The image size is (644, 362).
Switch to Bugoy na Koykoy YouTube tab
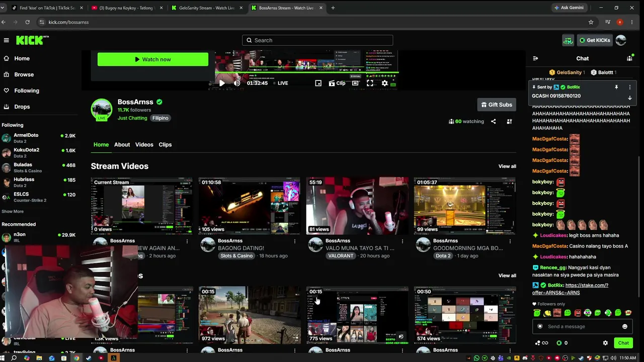(126, 8)
